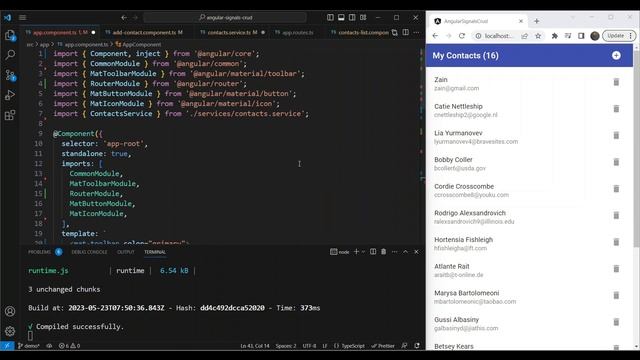Bookmark this page with the star
Image resolution: width=640 pixels, height=360 pixels.
[538, 36]
